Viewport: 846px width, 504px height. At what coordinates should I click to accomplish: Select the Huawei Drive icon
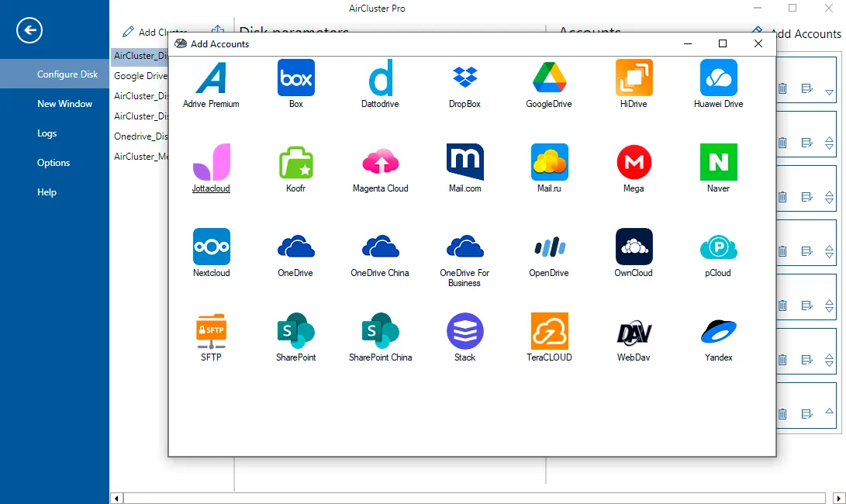718,78
